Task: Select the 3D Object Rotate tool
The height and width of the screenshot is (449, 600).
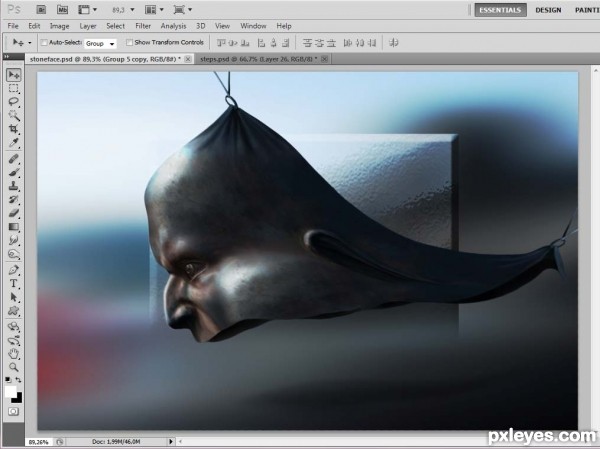Action: 14,327
